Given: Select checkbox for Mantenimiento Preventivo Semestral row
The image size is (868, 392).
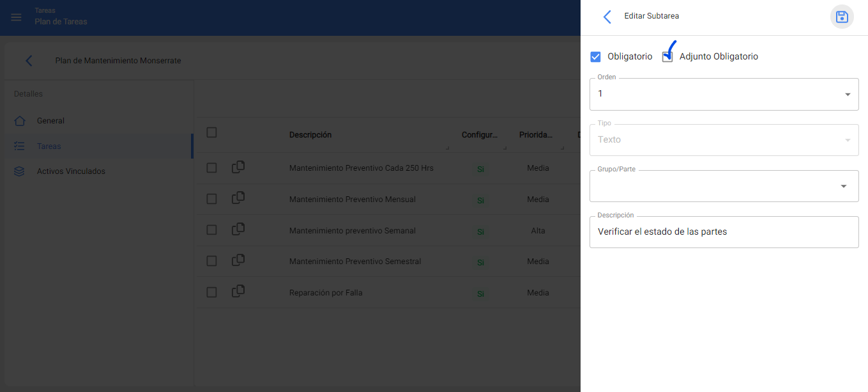Looking at the screenshot, I should (212, 261).
